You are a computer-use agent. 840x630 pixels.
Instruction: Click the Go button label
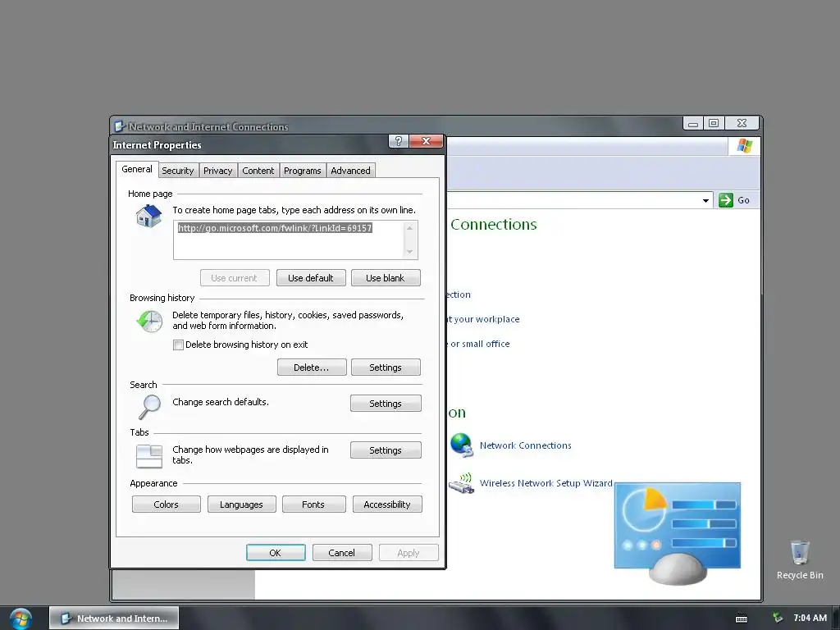(743, 200)
